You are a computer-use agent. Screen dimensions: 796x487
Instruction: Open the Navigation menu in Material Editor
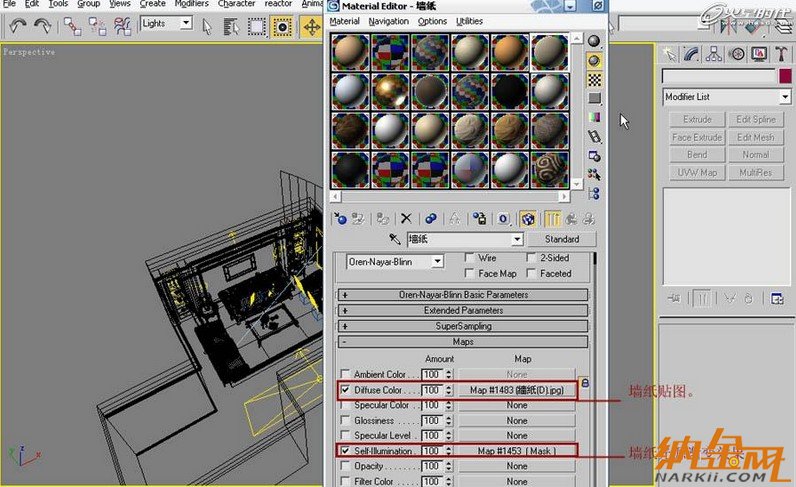coord(388,21)
